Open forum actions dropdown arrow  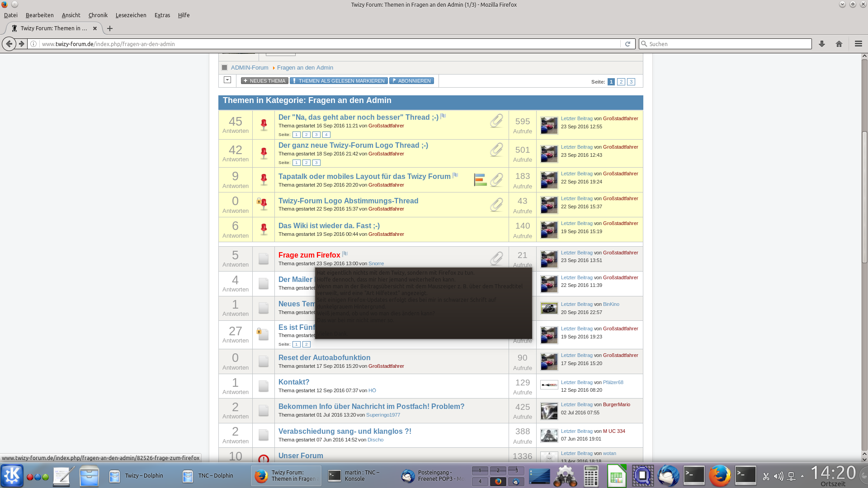point(227,80)
